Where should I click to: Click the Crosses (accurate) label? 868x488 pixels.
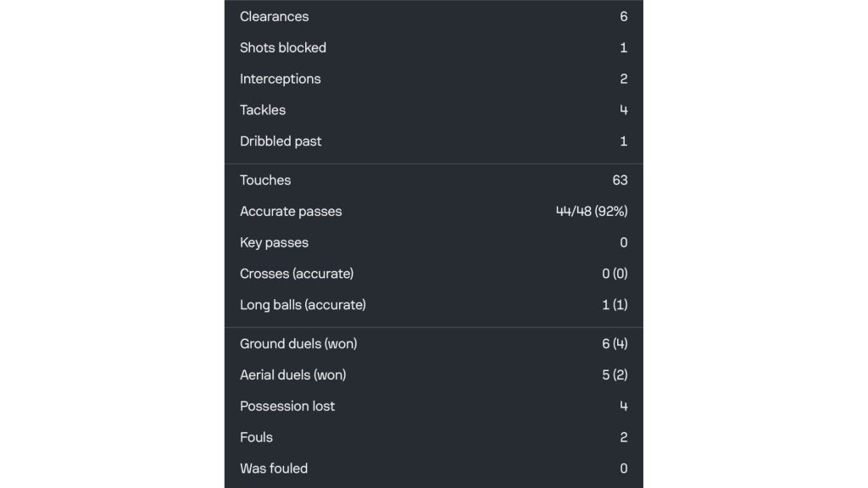pyautogui.click(x=297, y=274)
